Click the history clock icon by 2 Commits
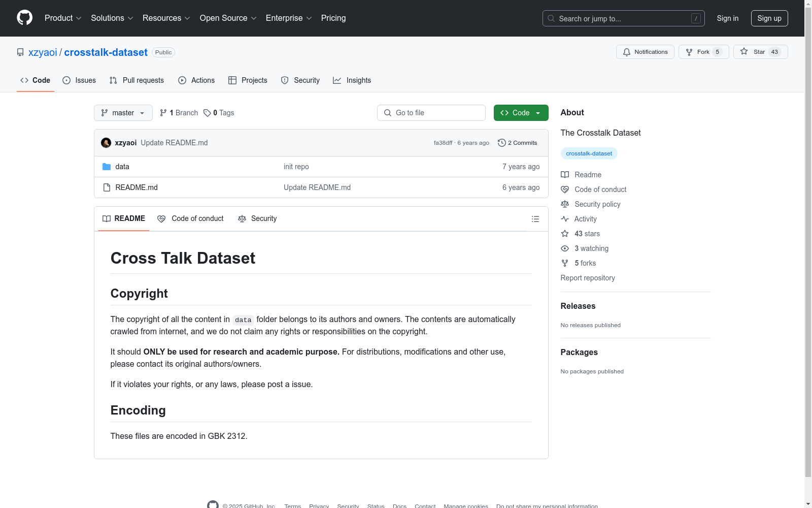Image resolution: width=812 pixels, height=508 pixels. 502,143
